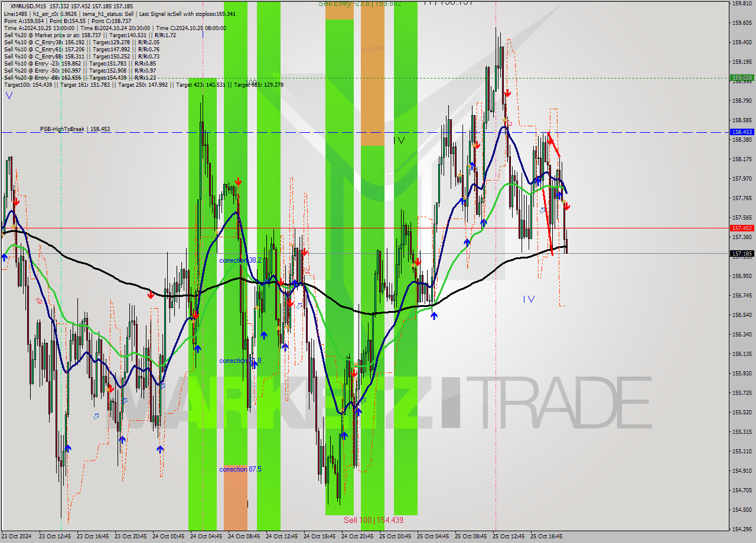
Task: Click the 157.765 price axis value
Action: point(742,198)
